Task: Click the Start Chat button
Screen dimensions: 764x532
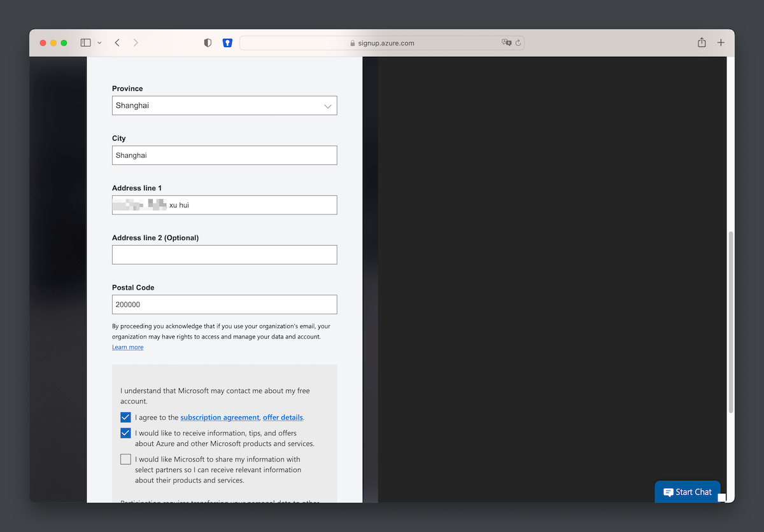Action: [x=688, y=492]
